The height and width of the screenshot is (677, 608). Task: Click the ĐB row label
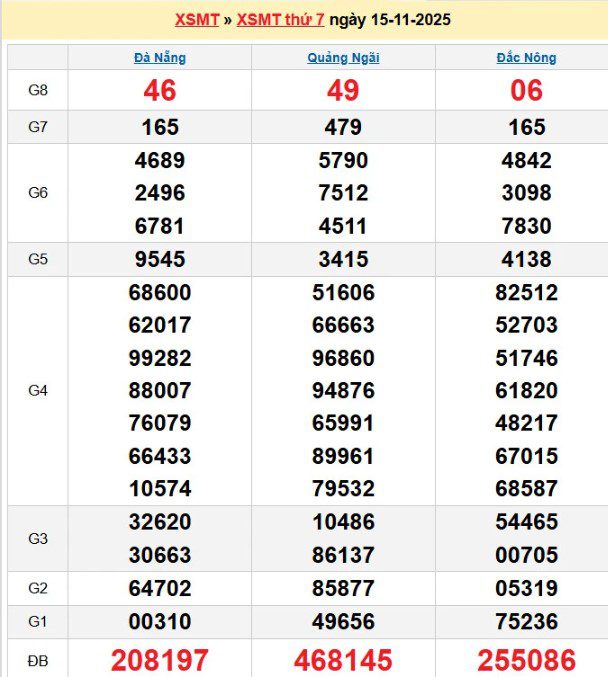[38, 660]
